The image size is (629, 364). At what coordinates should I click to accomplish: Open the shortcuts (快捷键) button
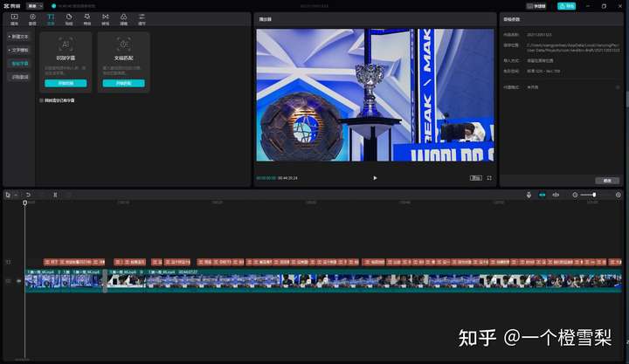point(536,6)
